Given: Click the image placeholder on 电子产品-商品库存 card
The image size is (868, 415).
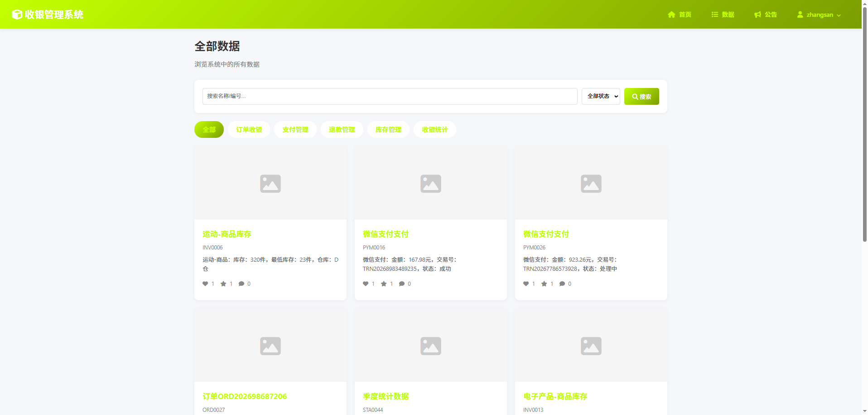Looking at the screenshot, I should [591, 346].
